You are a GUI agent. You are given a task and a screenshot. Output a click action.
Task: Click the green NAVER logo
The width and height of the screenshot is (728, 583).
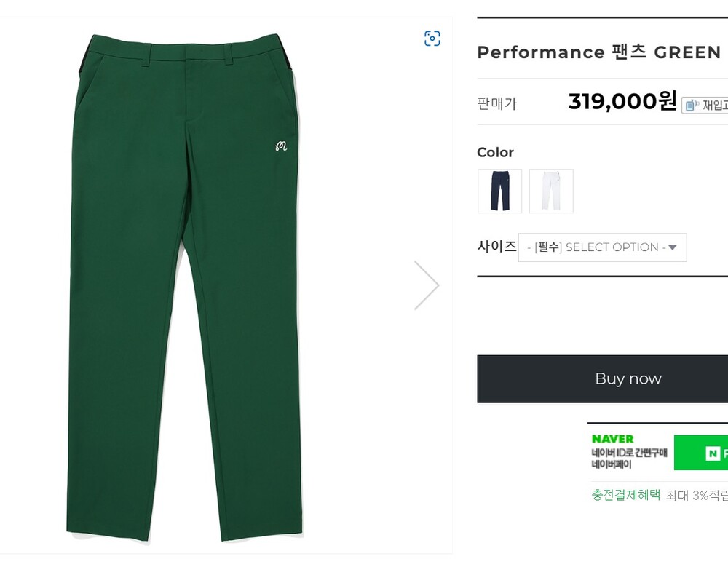(x=612, y=439)
